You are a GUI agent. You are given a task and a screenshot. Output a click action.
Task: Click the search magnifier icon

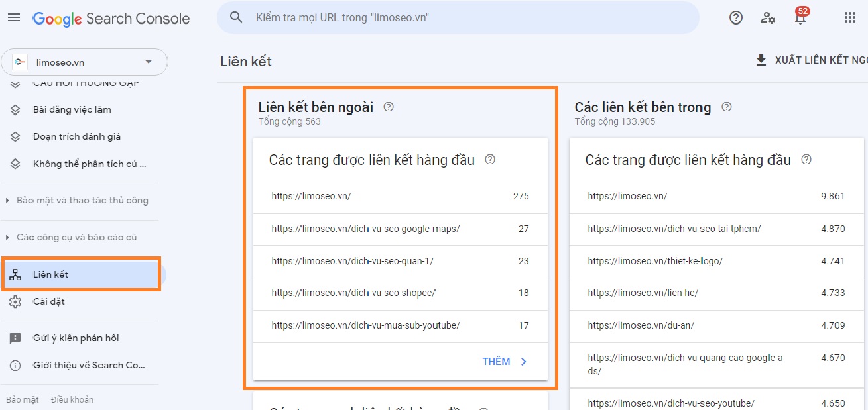point(237,18)
